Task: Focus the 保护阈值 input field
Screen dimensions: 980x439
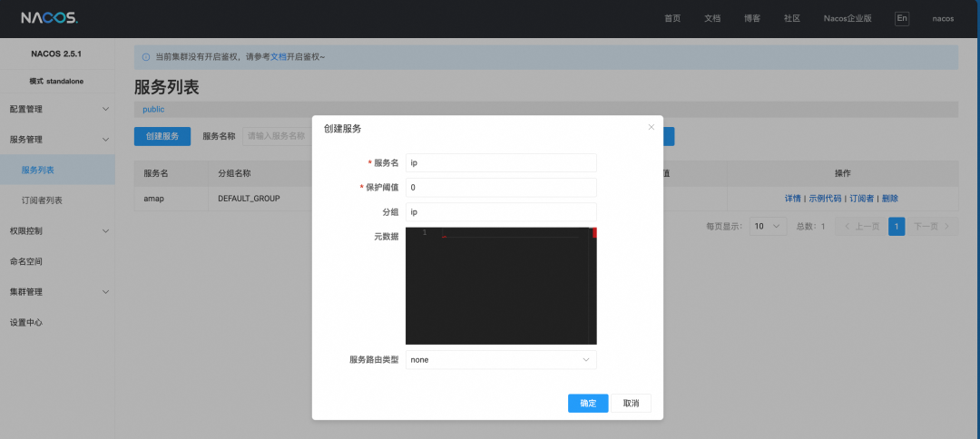Action: pos(501,188)
